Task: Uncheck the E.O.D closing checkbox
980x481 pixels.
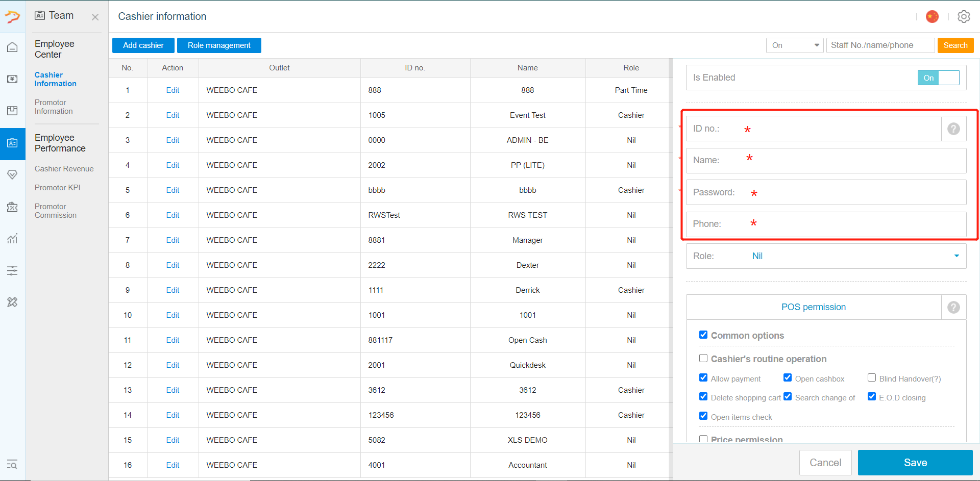Action: coord(872,397)
